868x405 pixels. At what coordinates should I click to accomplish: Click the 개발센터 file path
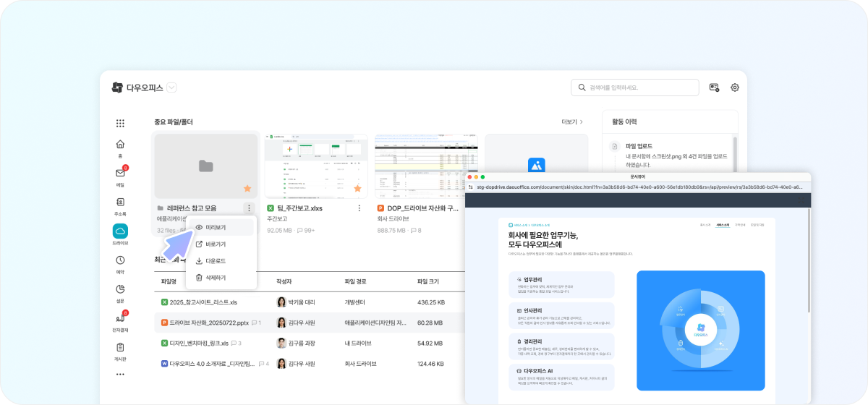pyautogui.click(x=357, y=302)
